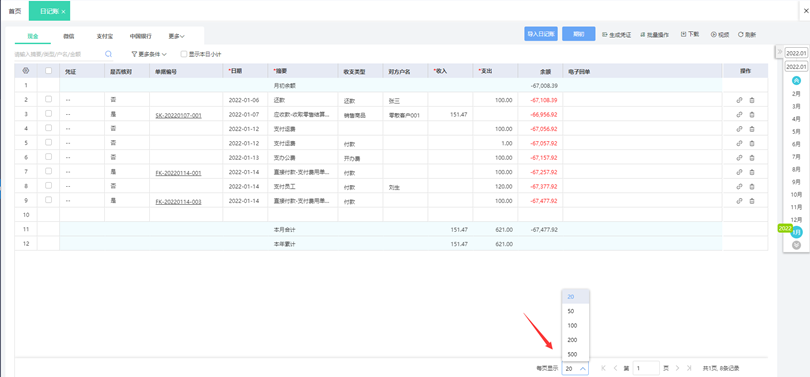
Task: Switch to the 支付宝 account tab
Action: point(104,36)
